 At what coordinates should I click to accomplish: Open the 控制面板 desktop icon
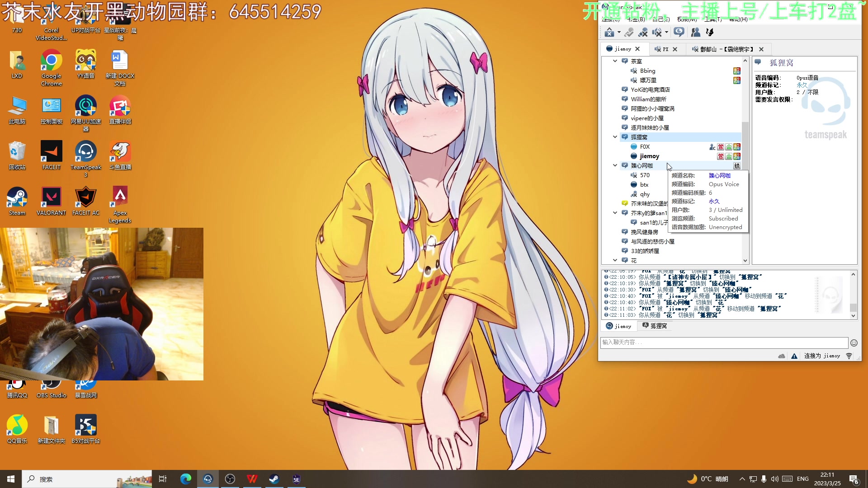51,110
